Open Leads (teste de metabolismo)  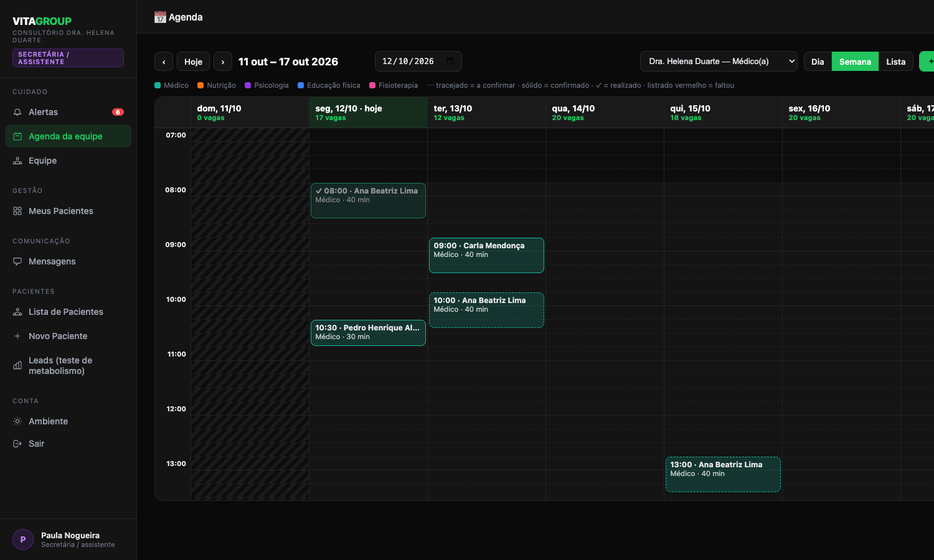[68, 365]
